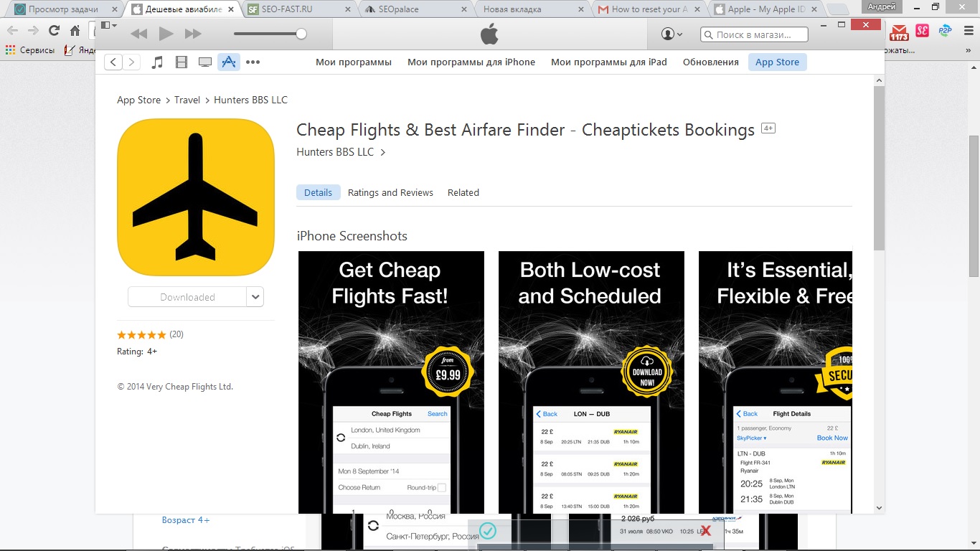
Task: Open the Мои программы для iPhone tab
Action: (x=471, y=62)
